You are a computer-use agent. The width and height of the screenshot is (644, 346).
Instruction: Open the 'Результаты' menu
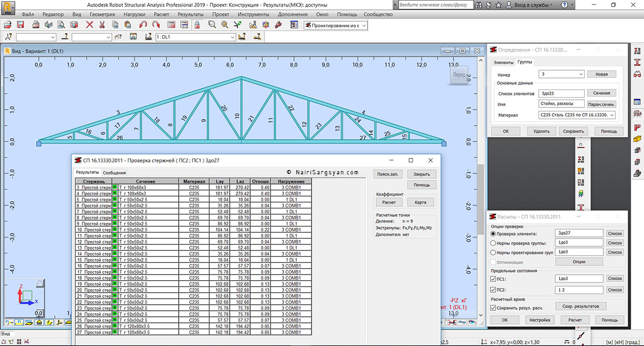[190, 14]
